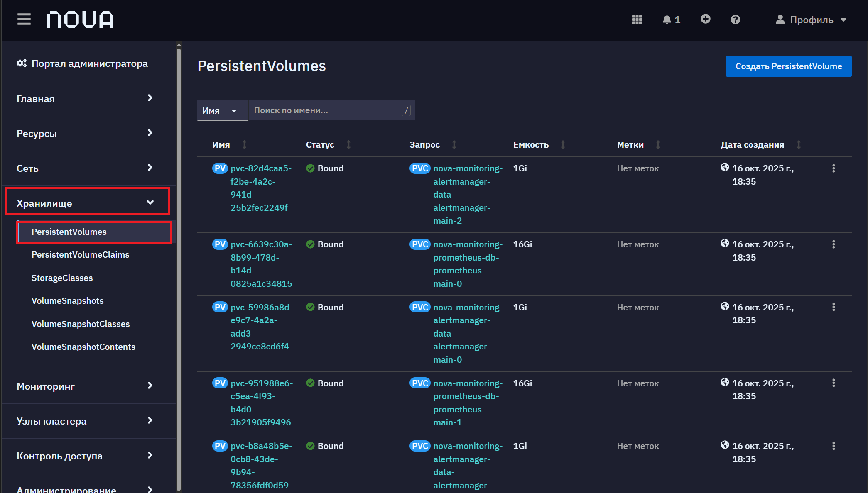Open volume pvc-951988e6-c5ea-4f93 link
The height and width of the screenshot is (493, 868).
click(x=262, y=403)
